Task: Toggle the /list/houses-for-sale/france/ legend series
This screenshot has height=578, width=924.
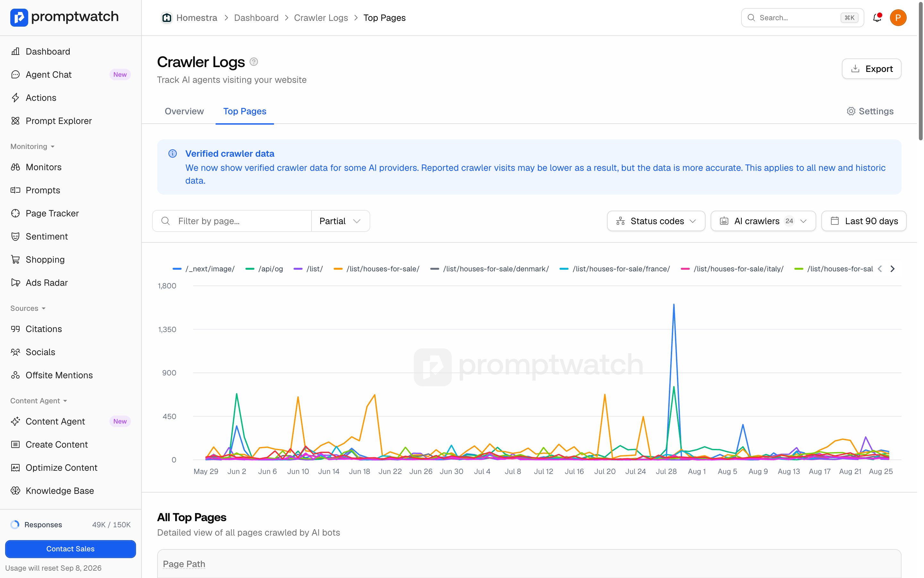Action: tap(615, 269)
